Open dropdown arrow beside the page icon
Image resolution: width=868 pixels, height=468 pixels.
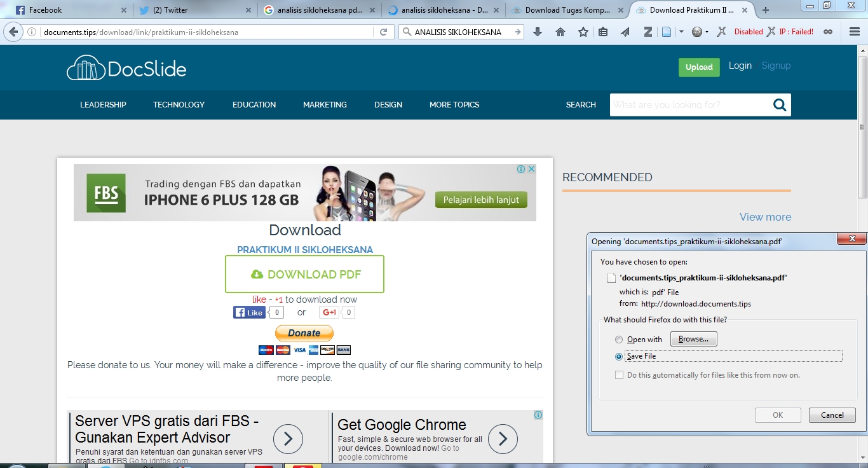point(681,32)
